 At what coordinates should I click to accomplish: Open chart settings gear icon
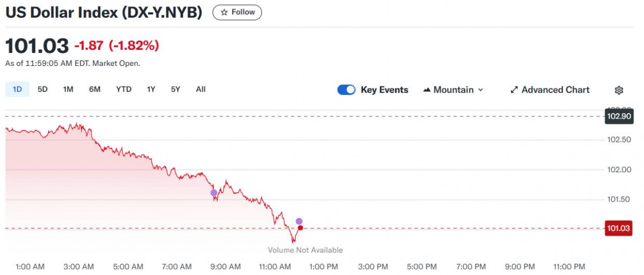pos(619,90)
